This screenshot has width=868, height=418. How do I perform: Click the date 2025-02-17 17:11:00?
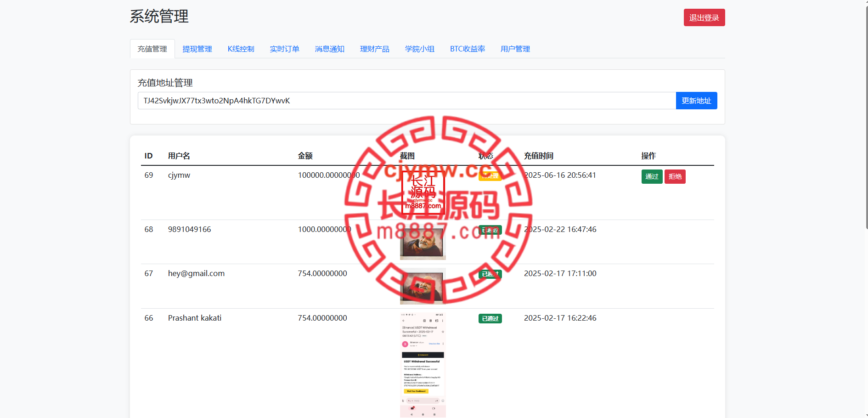click(x=560, y=273)
